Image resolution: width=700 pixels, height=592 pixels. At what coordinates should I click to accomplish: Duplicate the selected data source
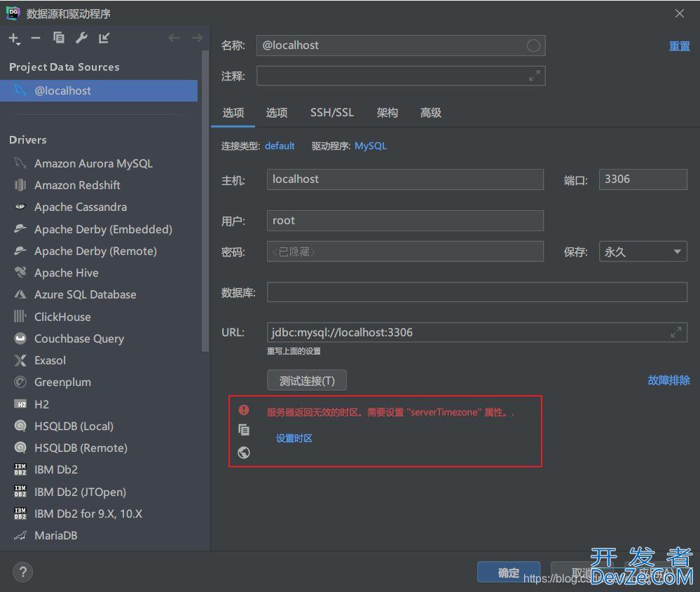(x=58, y=38)
